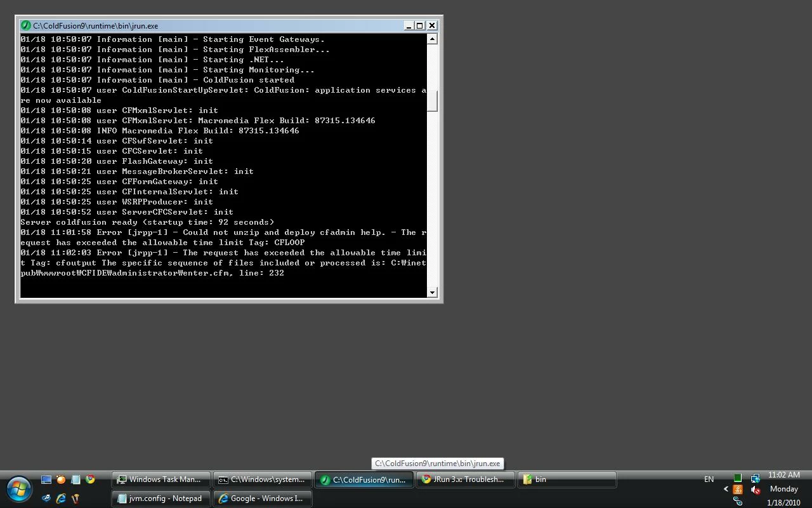
Task: Click the 'ServerCFCServlet: init' log line
Action: [127, 212]
